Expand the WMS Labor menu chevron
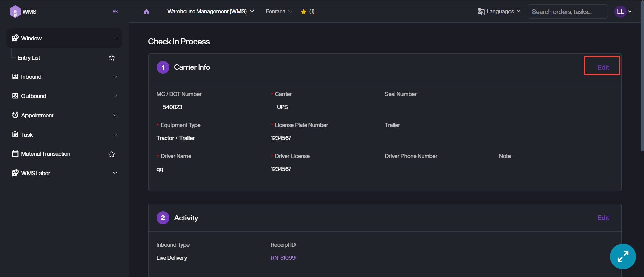The height and width of the screenshot is (277, 644). tap(115, 173)
